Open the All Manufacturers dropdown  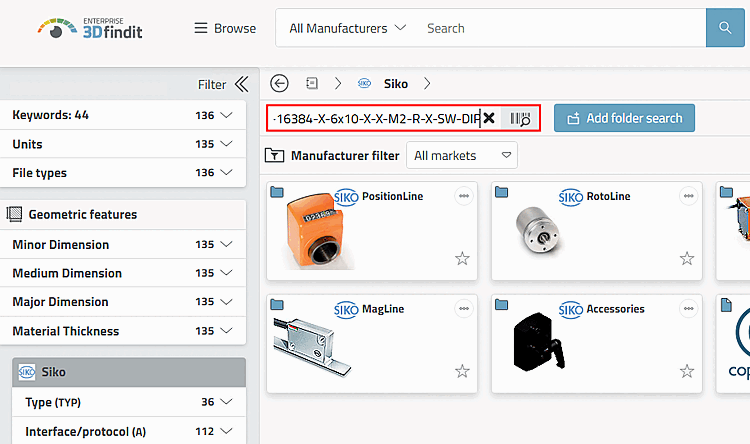348,28
